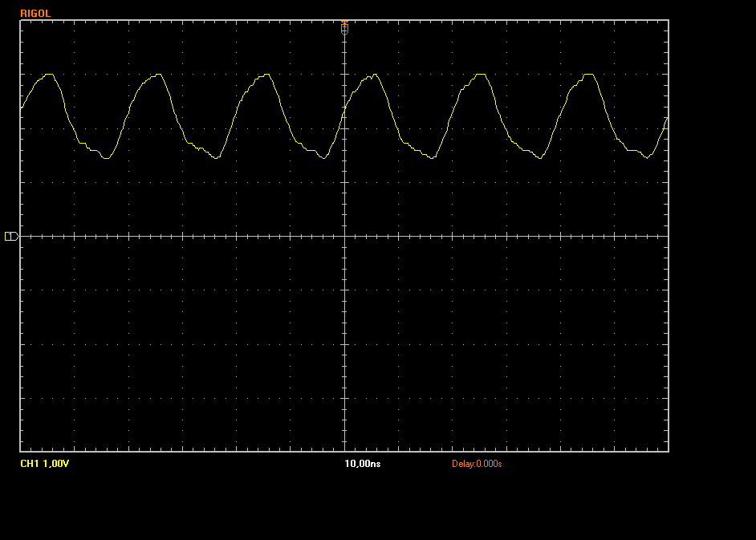Viewport: 756px width, 540px height.
Task: Click the waveform peak just right of center
Action: pos(374,75)
